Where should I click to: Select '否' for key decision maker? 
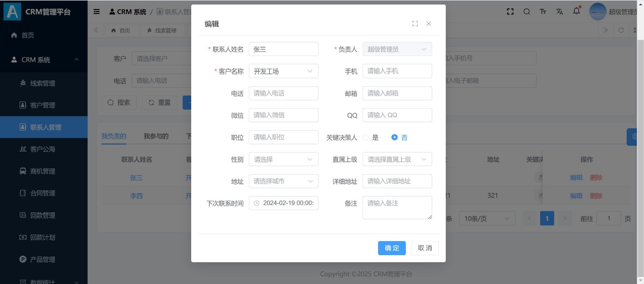tap(395, 137)
